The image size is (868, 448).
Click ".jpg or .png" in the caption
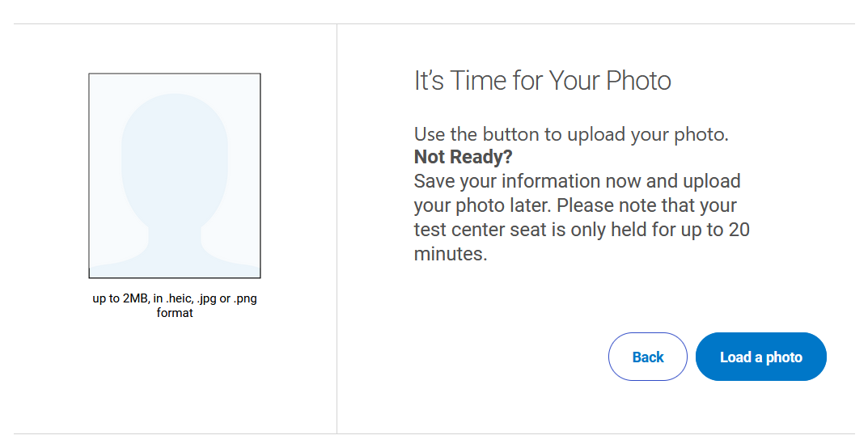(227, 298)
